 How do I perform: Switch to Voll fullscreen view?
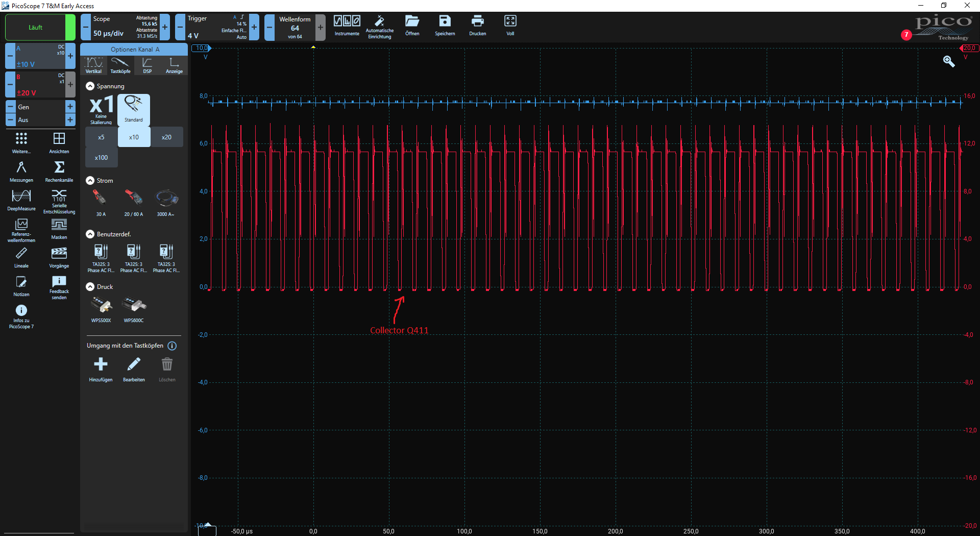point(510,26)
